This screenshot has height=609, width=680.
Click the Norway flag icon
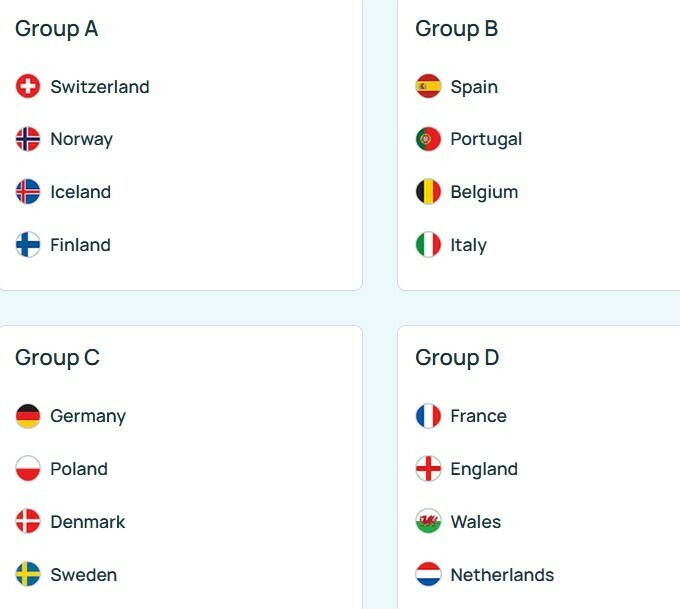click(x=28, y=139)
